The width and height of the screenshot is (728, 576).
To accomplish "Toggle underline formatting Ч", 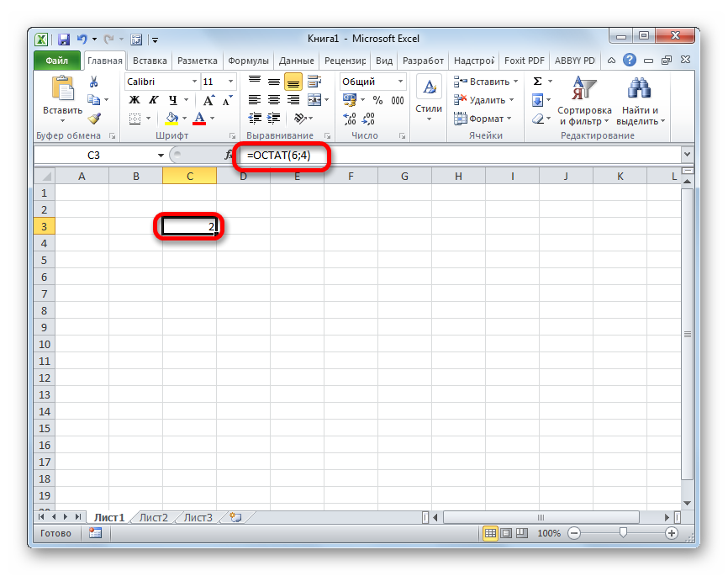I will [172, 100].
